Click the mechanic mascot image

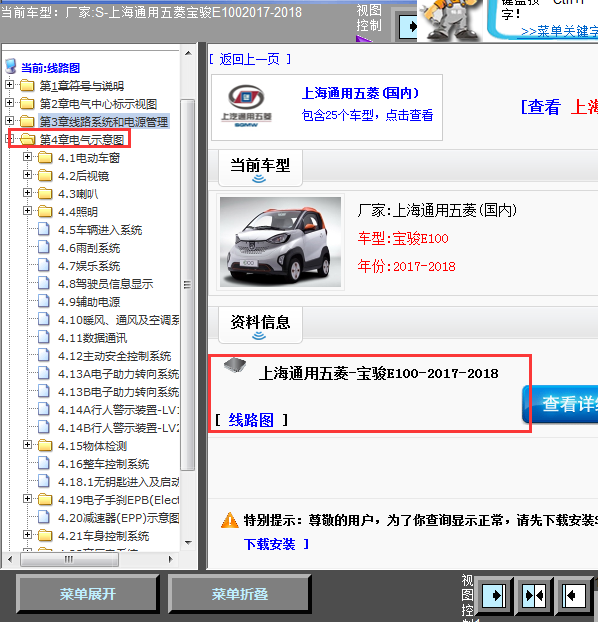point(450,20)
